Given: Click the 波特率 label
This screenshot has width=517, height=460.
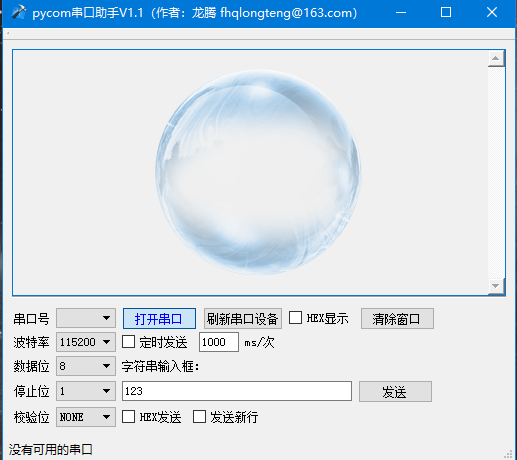Looking at the screenshot, I should (31, 342).
